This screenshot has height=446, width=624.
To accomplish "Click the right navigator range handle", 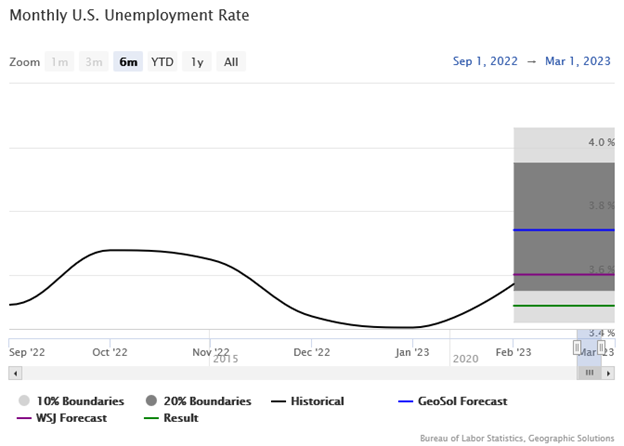I will [x=601, y=347].
